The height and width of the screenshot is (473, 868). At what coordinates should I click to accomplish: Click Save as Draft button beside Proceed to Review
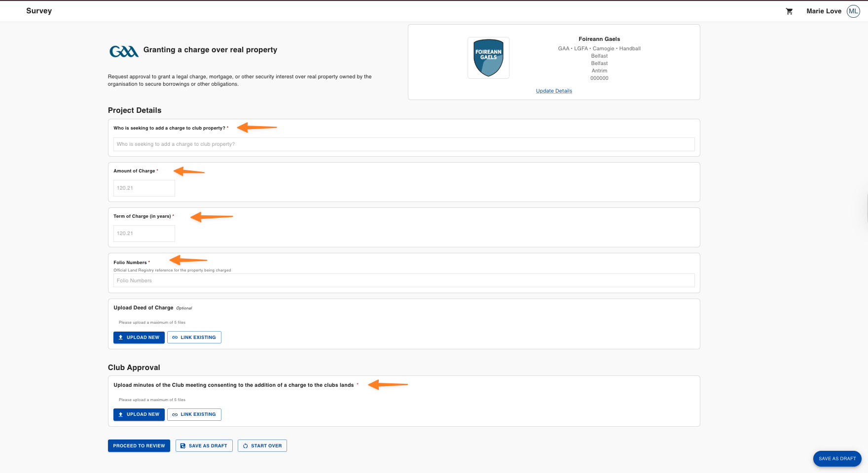[204, 446]
